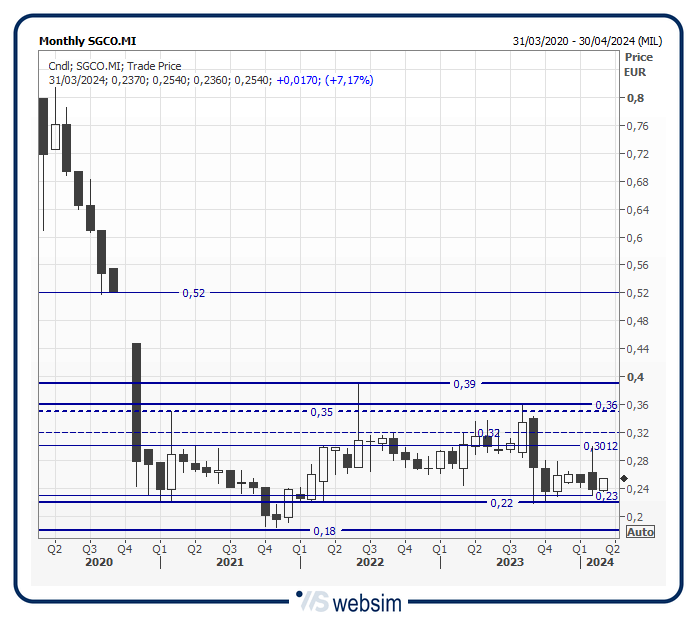Select the 0,52 resistance line label

[x=193, y=293]
